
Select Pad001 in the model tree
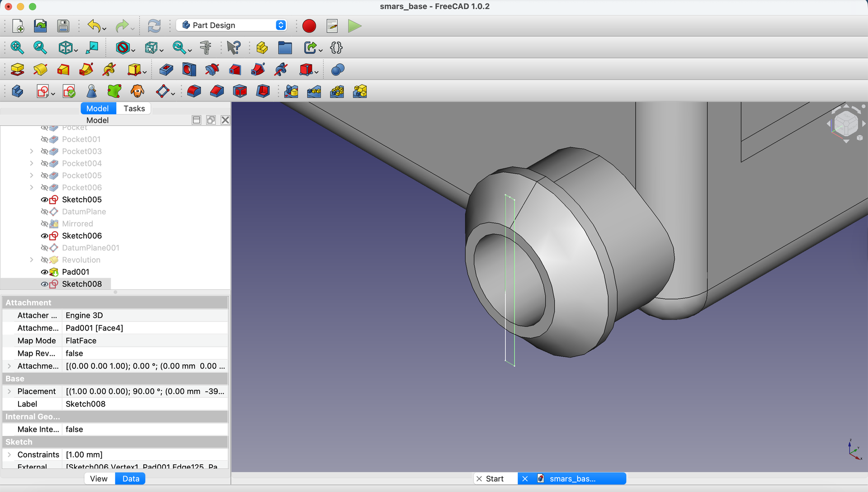tap(75, 272)
